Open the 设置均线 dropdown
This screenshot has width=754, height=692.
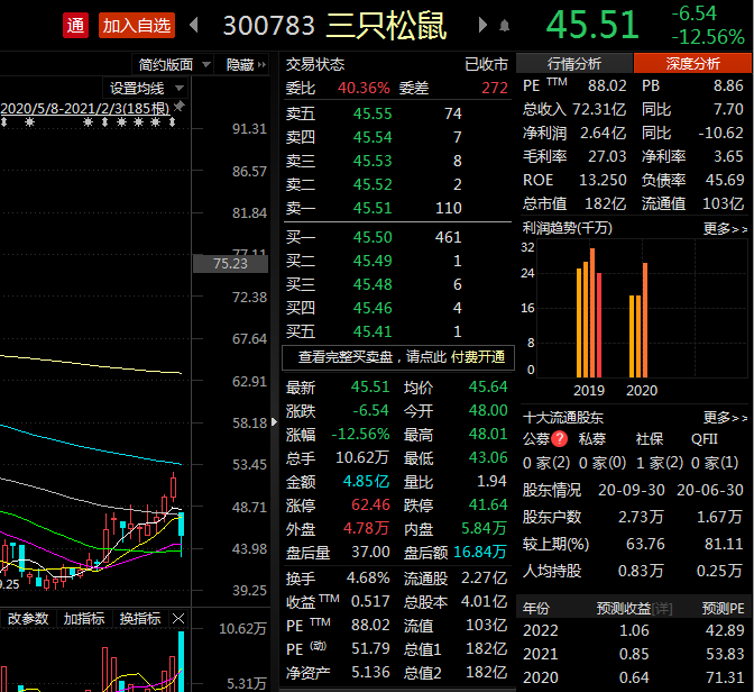[146, 88]
